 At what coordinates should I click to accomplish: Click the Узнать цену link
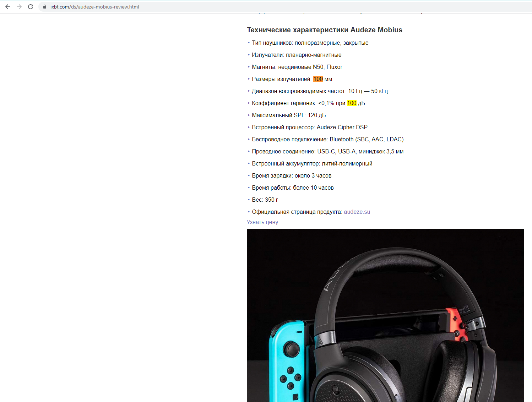(262, 222)
